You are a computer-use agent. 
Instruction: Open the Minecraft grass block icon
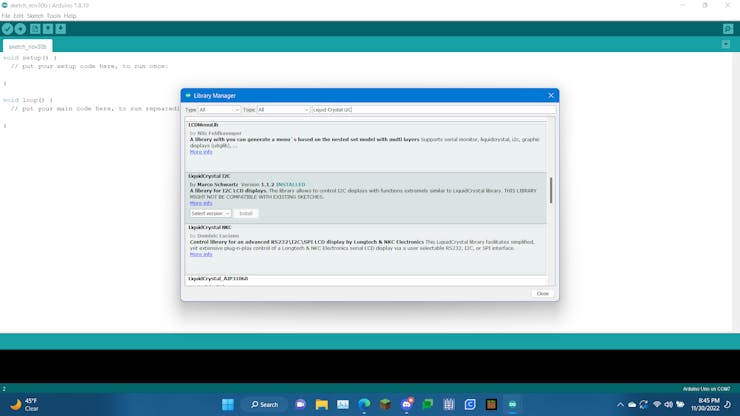pos(385,404)
